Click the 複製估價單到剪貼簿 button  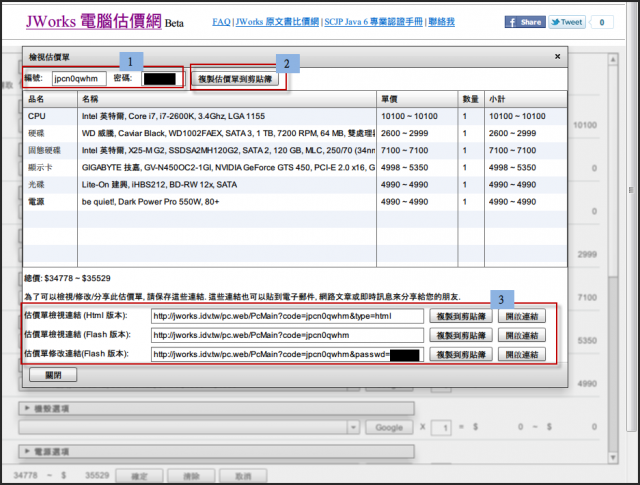click(235, 79)
